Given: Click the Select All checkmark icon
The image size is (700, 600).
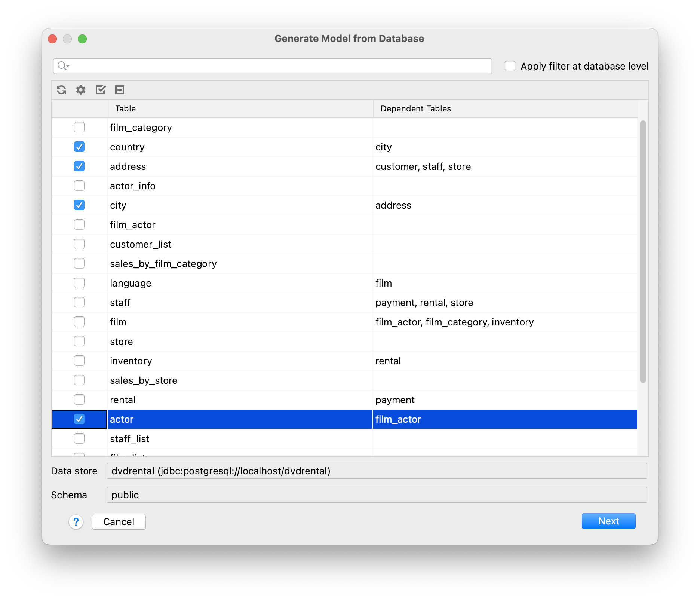Looking at the screenshot, I should tap(101, 90).
